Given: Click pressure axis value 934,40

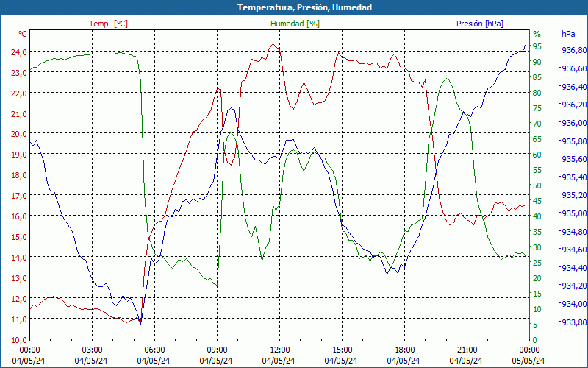Looking at the screenshot, I should pos(574,268).
